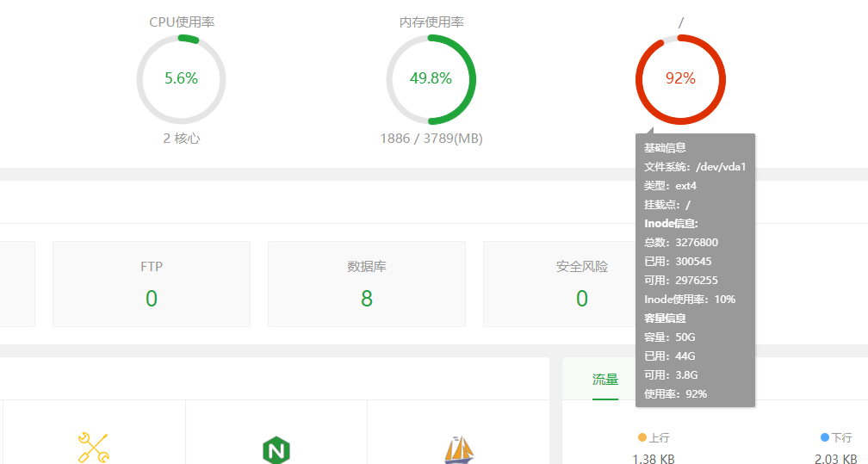Click '容量: 50G' in the tooltip
The image size is (868, 464).
[670, 337]
